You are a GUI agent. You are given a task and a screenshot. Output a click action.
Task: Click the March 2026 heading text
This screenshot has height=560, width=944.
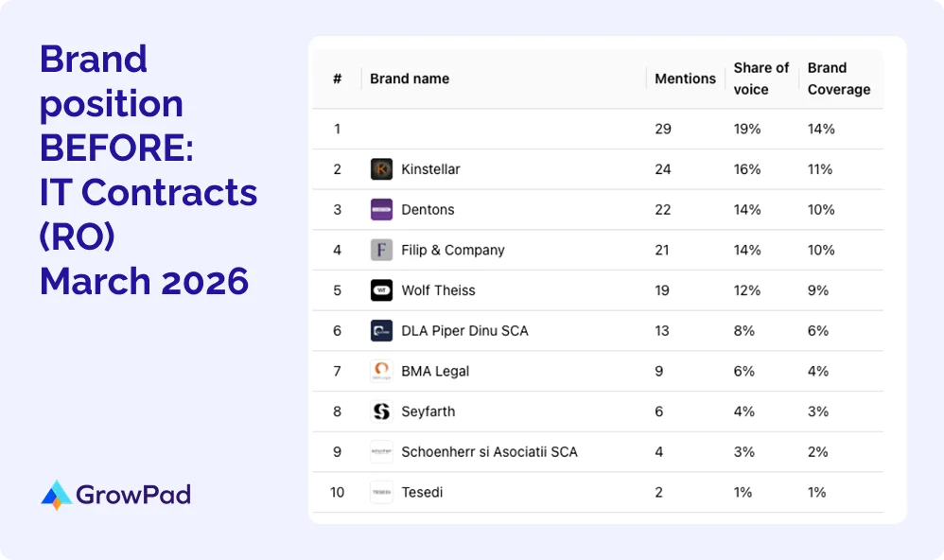144,281
